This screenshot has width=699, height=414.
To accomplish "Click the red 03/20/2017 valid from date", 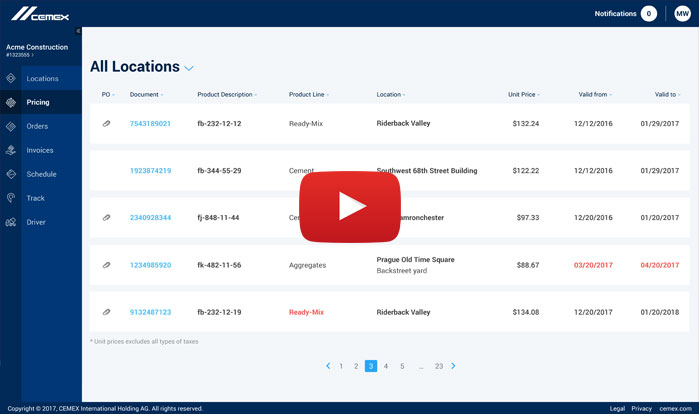I will tap(593, 265).
